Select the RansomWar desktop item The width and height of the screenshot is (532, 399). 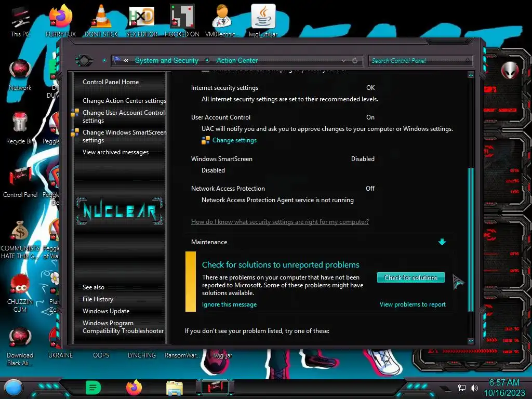pyautogui.click(x=182, y=355)
